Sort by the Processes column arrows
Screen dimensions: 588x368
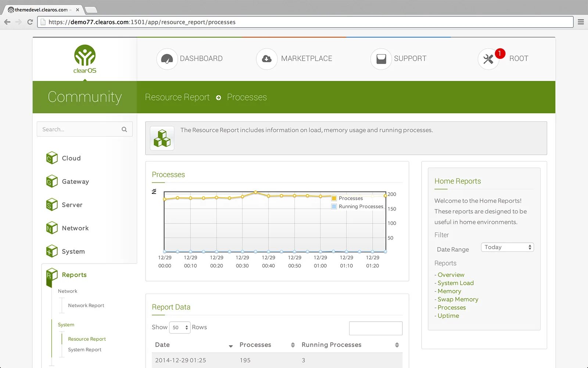293,345
